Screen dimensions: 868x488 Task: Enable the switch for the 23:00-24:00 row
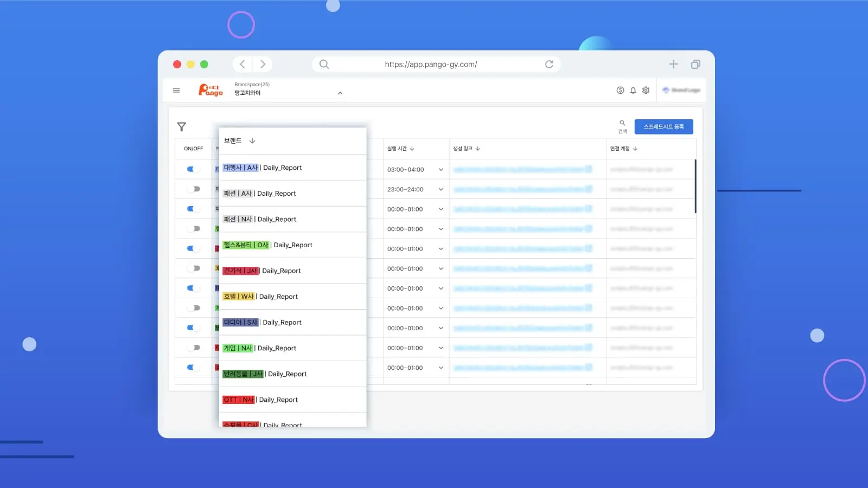tap(193, 189)
